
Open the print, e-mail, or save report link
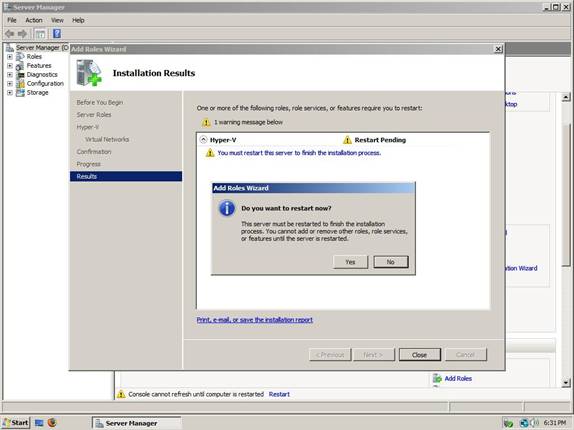coord(255,320)
